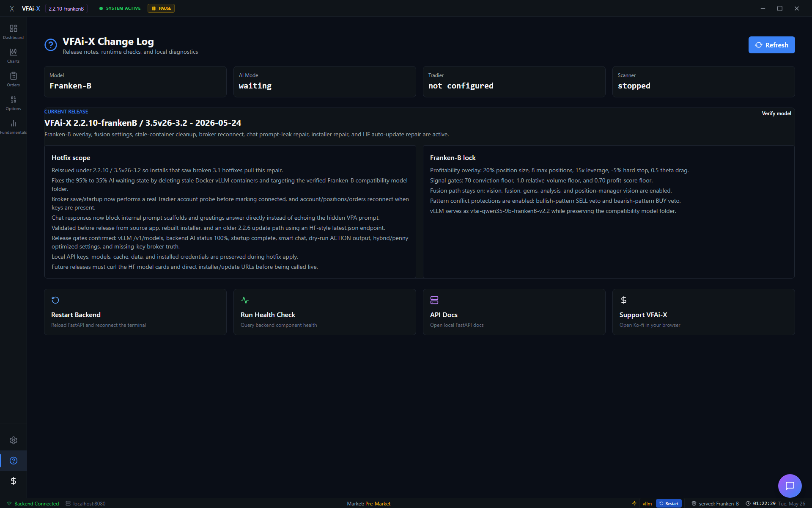Image resolution: width=812 pixels, height=508 pixels.
Task: Open the Run Health Check card
Action: 325,312
